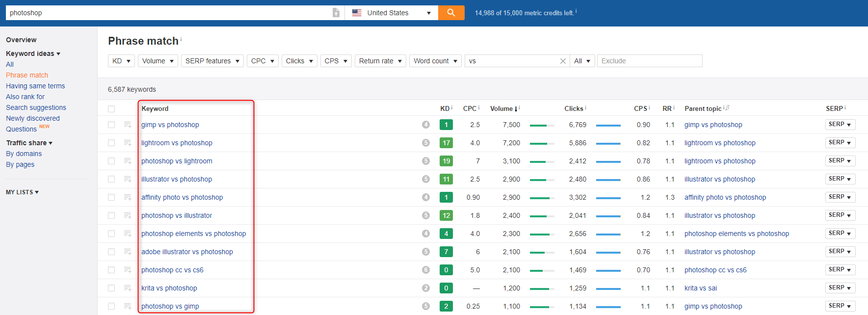The width and height of the screenshot is (868, 315).
Task: Open Overview in the sidebar
Action: click(21, 40)
